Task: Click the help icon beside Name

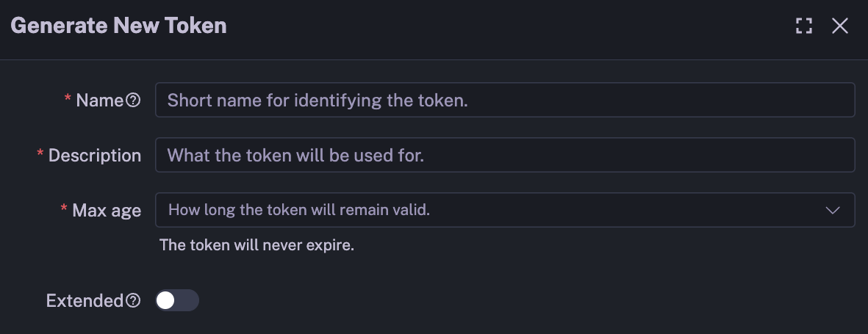Action: point(133,101)
